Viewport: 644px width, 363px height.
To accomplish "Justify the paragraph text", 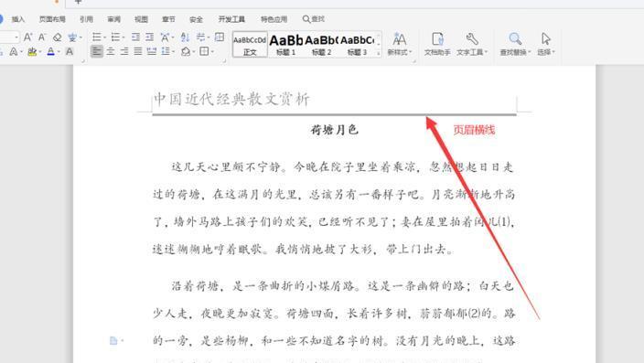I will pos(138,51).
